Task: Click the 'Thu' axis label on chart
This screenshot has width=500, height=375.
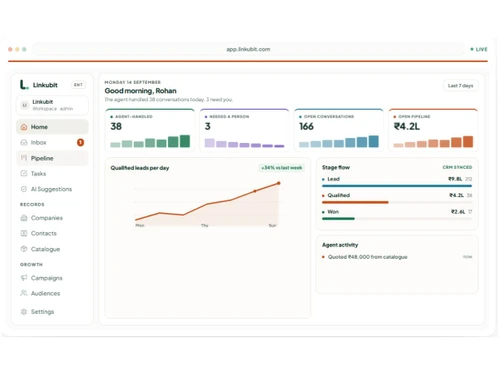Action: point(204,226)
